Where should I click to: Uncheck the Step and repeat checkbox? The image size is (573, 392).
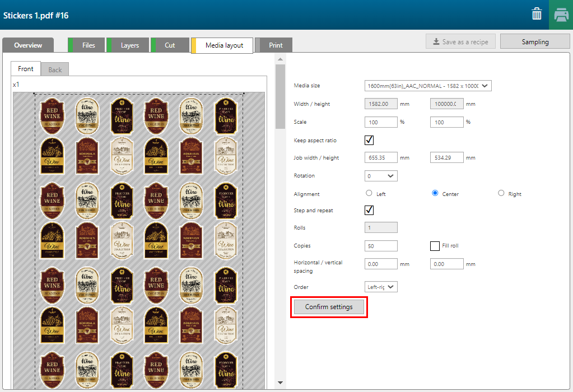369,211
